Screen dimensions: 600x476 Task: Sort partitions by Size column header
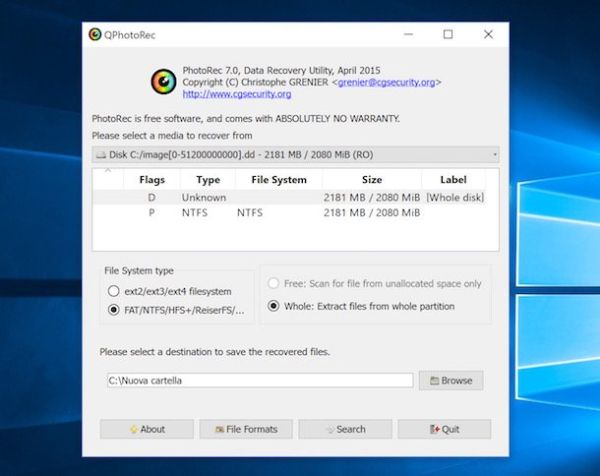pyautogui.click(x=371, y=180)
